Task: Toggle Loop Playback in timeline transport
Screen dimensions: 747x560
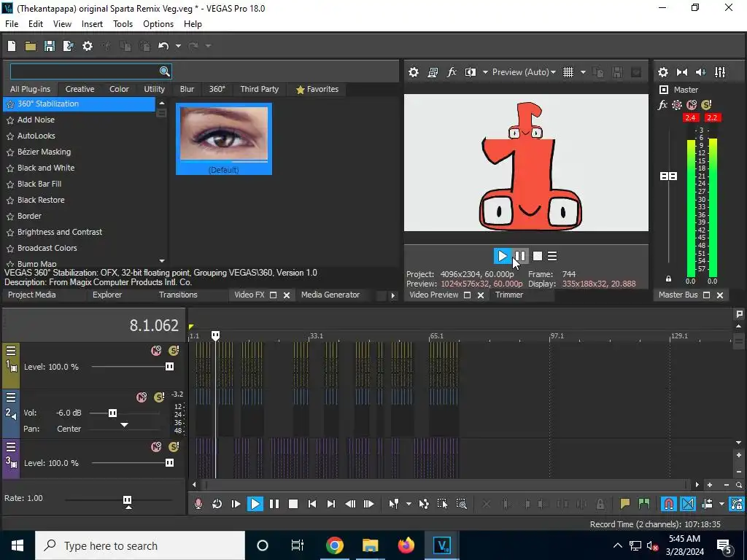Action: pyautogui.click(x=217, y=504)
